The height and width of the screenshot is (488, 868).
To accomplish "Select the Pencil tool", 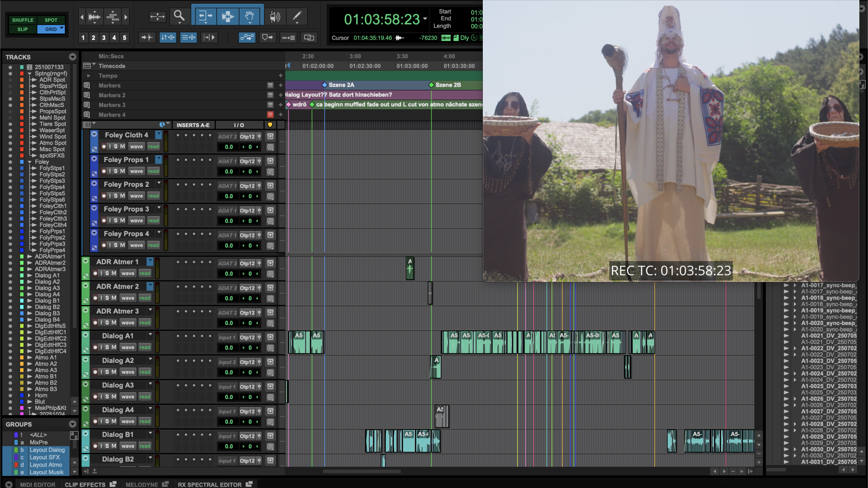I will [297, 16].
